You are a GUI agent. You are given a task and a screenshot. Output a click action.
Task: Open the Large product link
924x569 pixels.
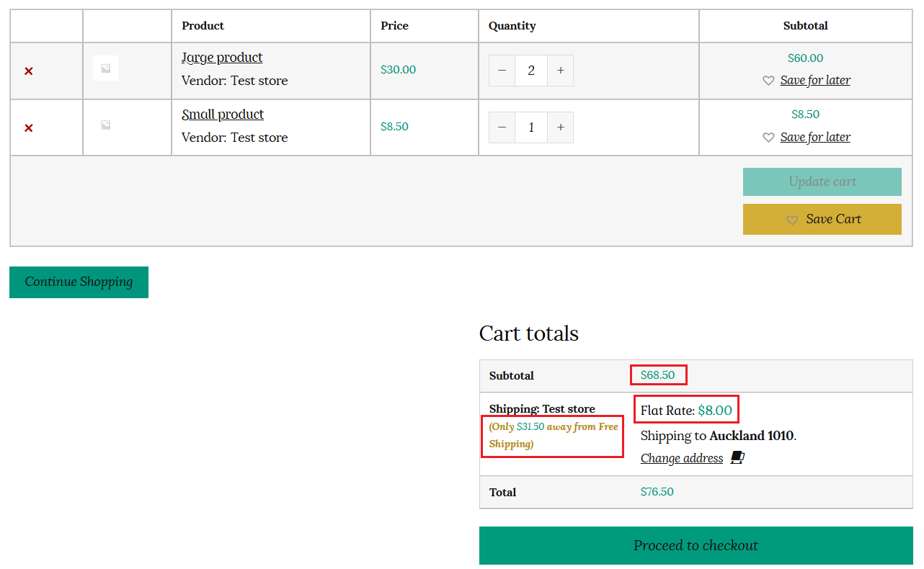click(222, 58)
